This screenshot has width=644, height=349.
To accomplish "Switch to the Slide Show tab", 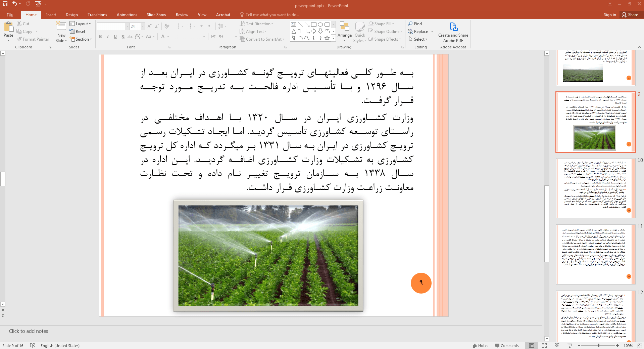I will click(x=156, y=15).
